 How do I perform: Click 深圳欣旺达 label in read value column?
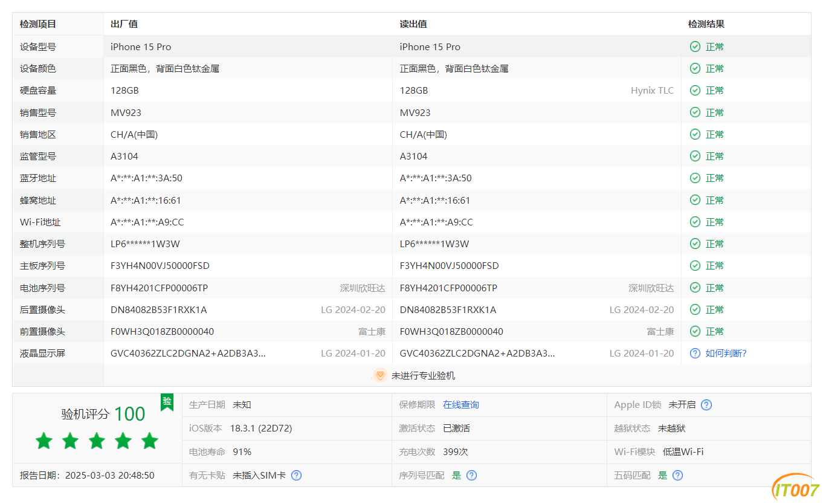pyautogui.click(x=651, y=288)
